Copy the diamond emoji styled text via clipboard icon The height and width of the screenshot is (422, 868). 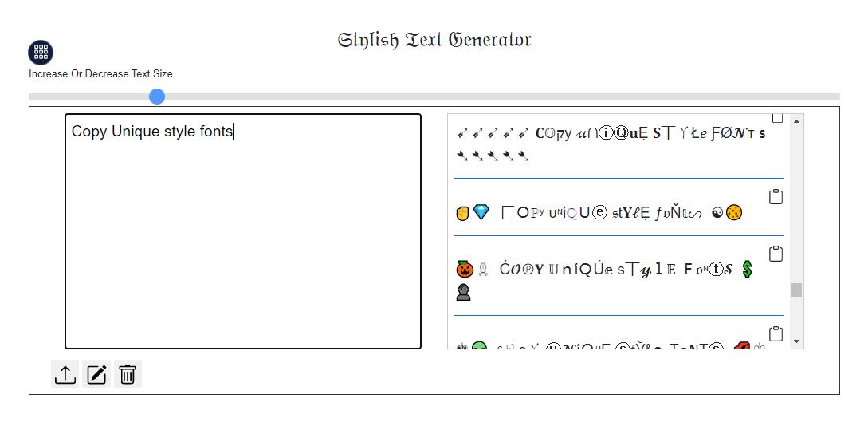point(776,196)
